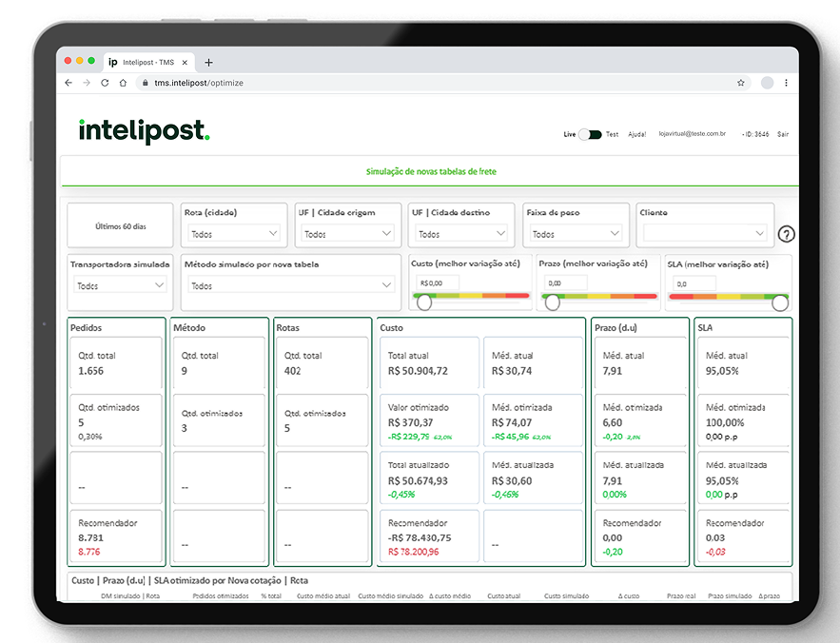Image resolution: width=840 pixels, height=643 pixels.
Task: Click Método Qtd. total value 9
Action: pos(185,371)
